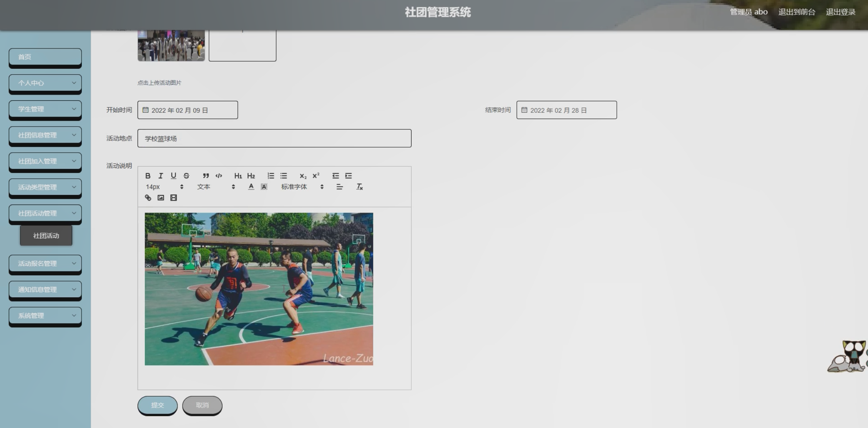Screen dimensions: 868x428
Task: Click the 活动地点 input field
Action: pyautogui.click(x=274, y=138)
